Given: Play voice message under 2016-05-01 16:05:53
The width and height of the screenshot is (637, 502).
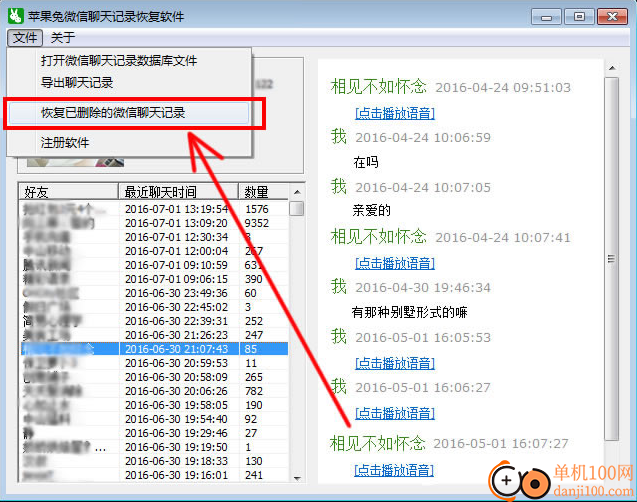Looking at the screenshot, I should click(x=395, y=363).
